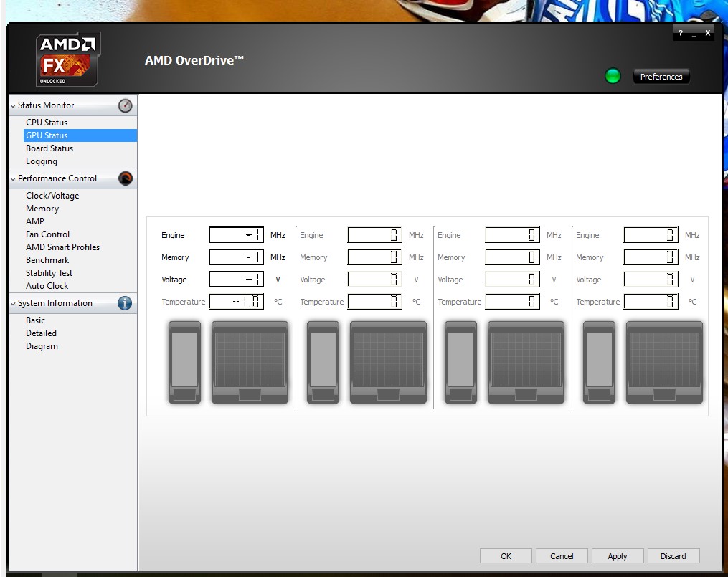
Task: Click first GPU Temperature label
Action: click(184, 302)
